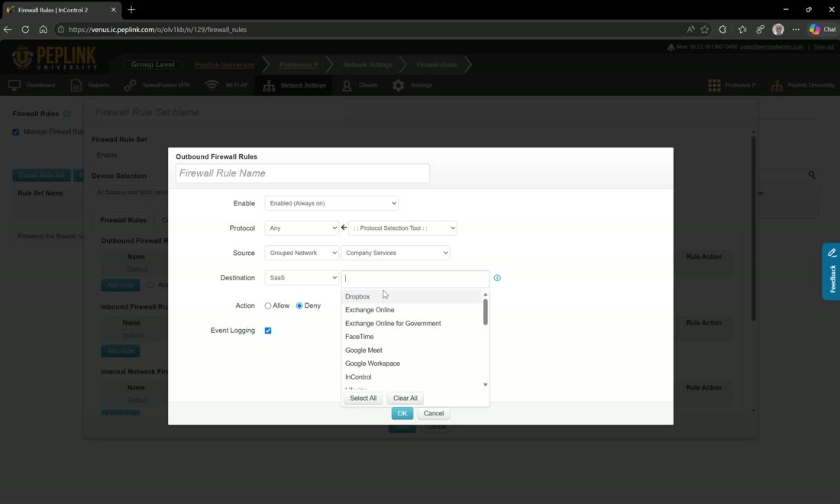The width and height of the screenshot is (840, 504).
Task: Click the Dashboard monitor icon
Action: [15, 86]
